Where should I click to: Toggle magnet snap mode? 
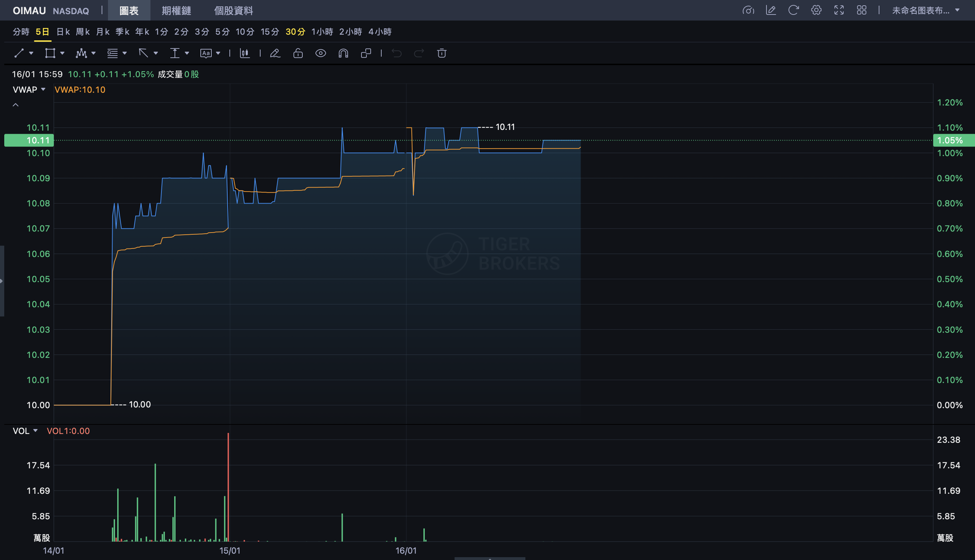click(x=343, y=53)
